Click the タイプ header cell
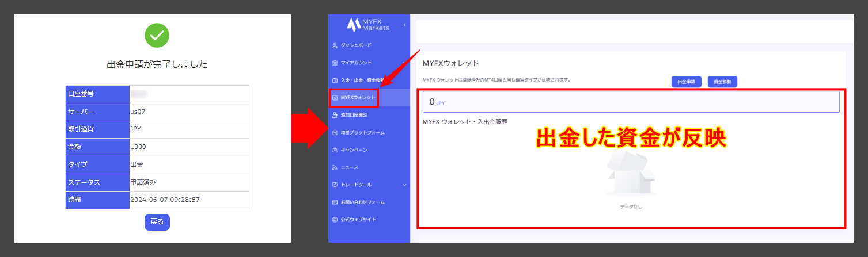Image resolution: width=868 pixels, height=257 pixels. point(98,164)
